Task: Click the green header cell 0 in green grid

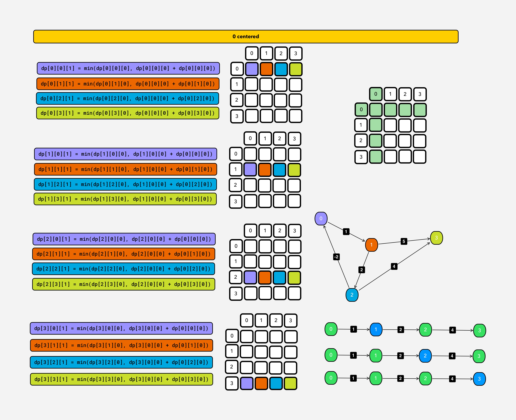Action: (x=376, y=94)
